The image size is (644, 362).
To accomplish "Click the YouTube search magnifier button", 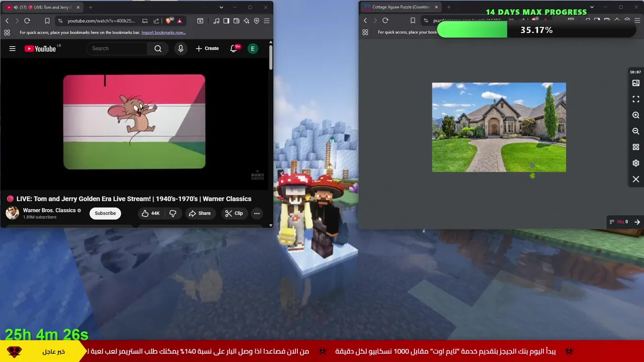I will point(158,49).
